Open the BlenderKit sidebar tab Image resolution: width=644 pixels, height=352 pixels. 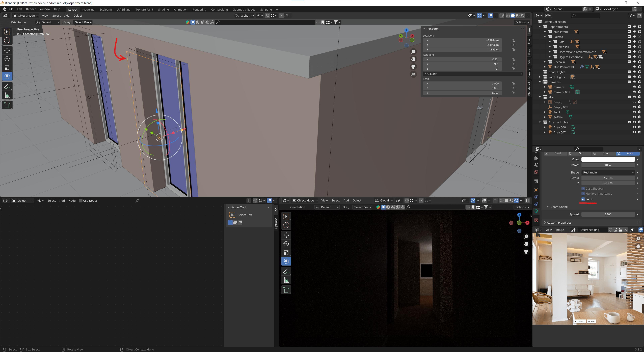tap(529, 89)
